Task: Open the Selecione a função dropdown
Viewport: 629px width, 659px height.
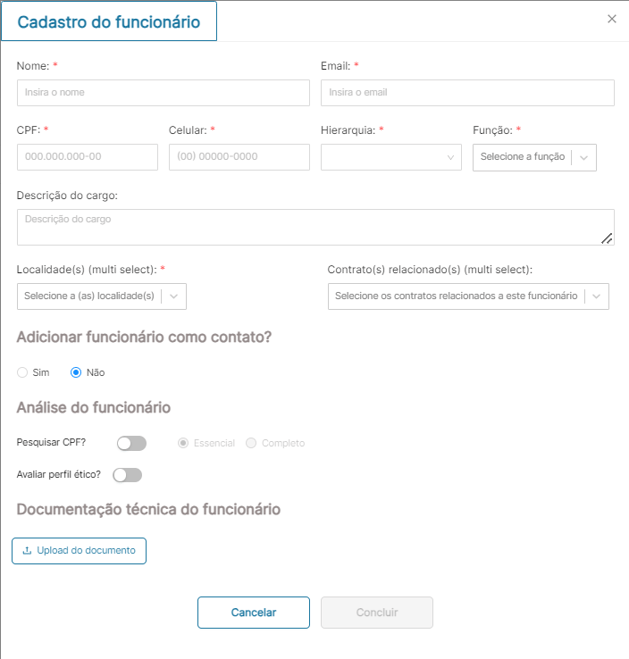Action: tap(522, 158)
